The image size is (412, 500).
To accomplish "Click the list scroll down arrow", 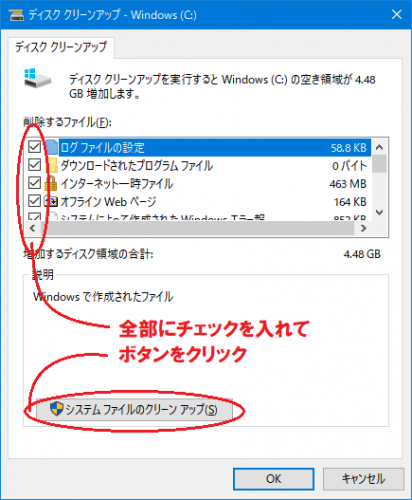I will (379, 212).
